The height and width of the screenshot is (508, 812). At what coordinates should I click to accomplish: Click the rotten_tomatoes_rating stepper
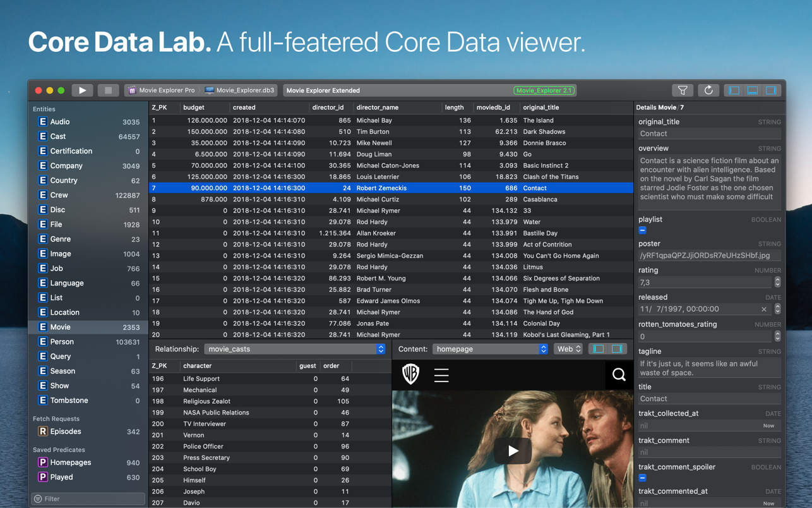tap(777, 336)
